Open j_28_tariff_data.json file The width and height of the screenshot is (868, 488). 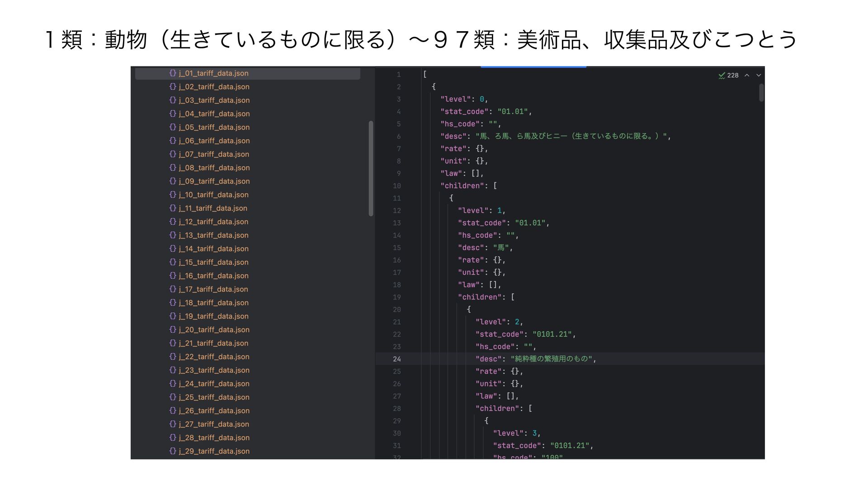coord(209,438)
